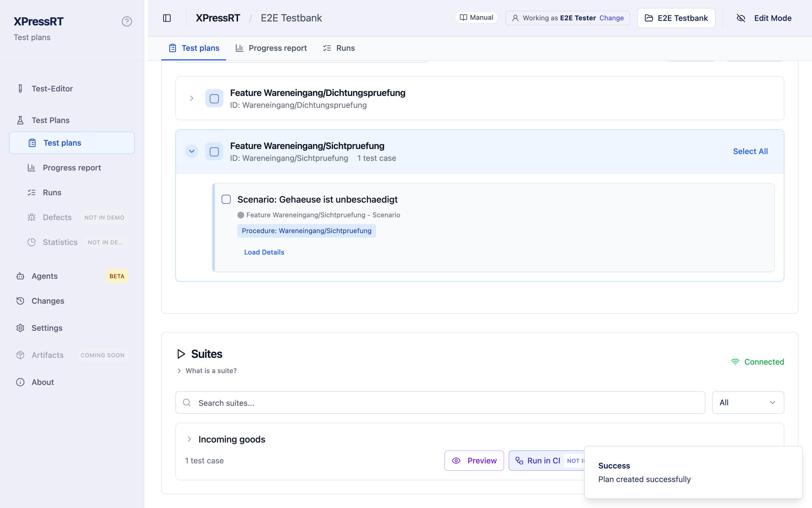The height and width of the screenshot is (508, 812).
Task: Click the help question mark icon
Action: coord(127,21)
